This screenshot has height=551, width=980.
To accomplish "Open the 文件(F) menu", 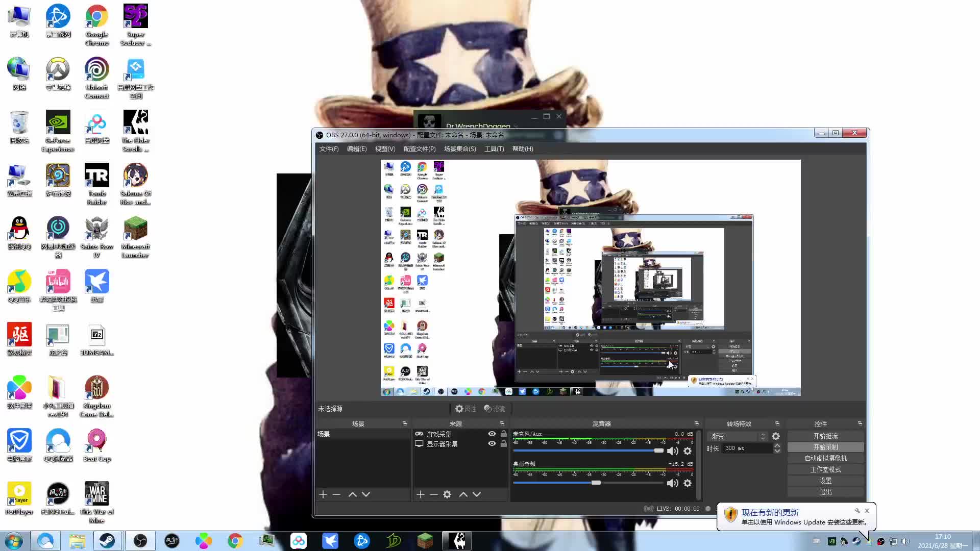I will click(x=329, y=149).
